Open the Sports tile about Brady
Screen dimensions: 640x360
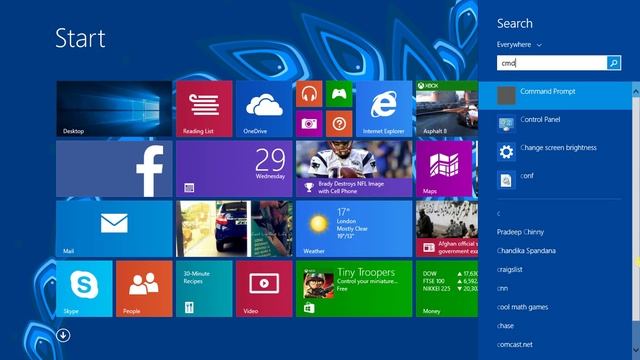354,169
